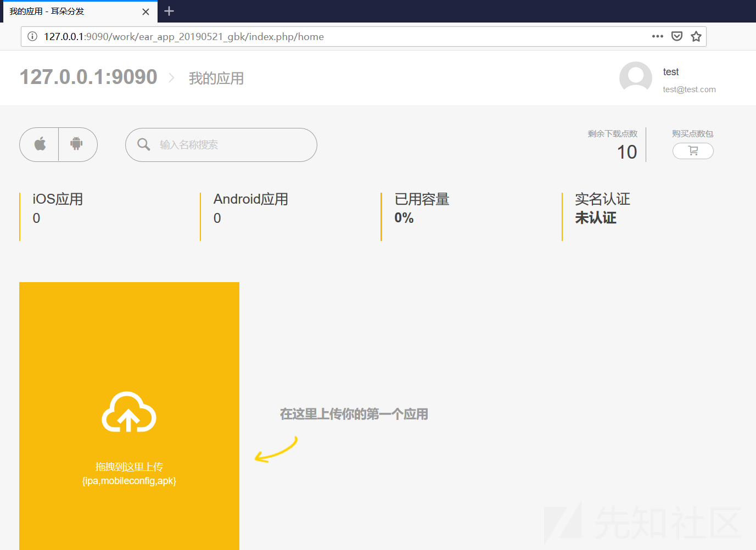
Task: Click the iOS应用 count label
Action: [58, 199]
